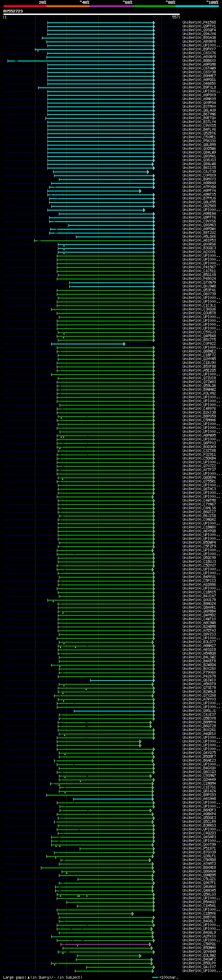
Task: Select hit UniRef100_O82569
Action: [x=199, y=206]
